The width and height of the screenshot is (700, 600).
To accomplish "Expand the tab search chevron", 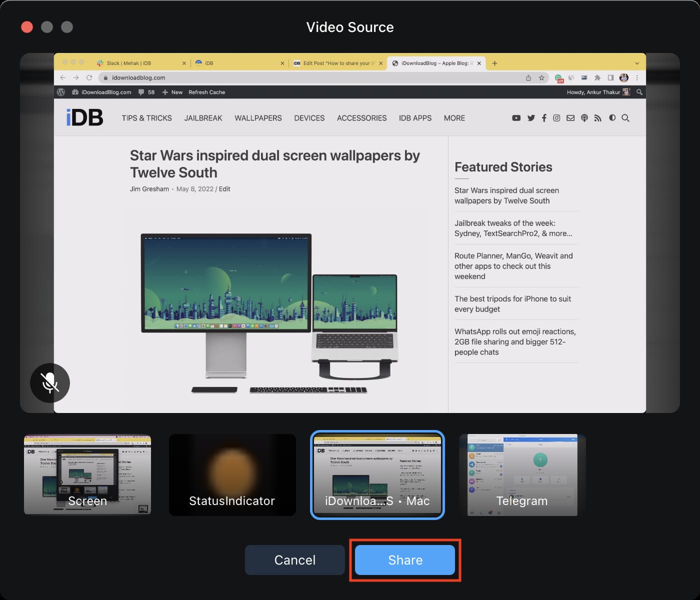I will (637, 63).
